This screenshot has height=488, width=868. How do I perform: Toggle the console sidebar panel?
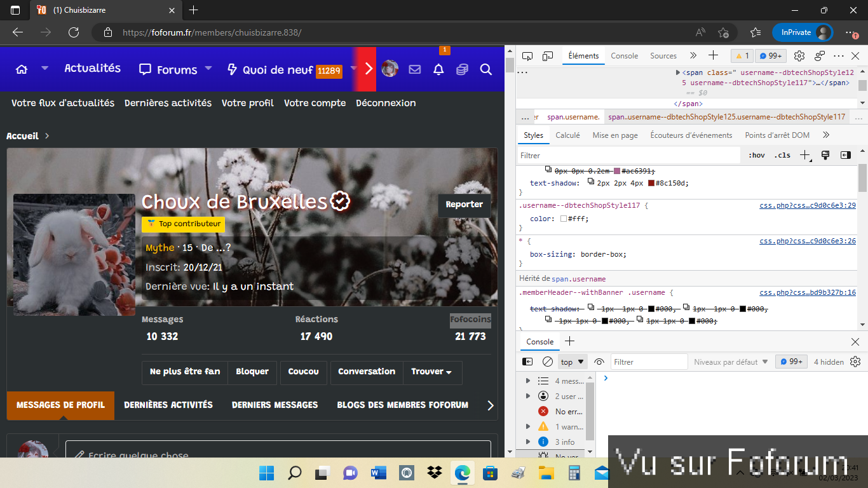pos(527,362)
